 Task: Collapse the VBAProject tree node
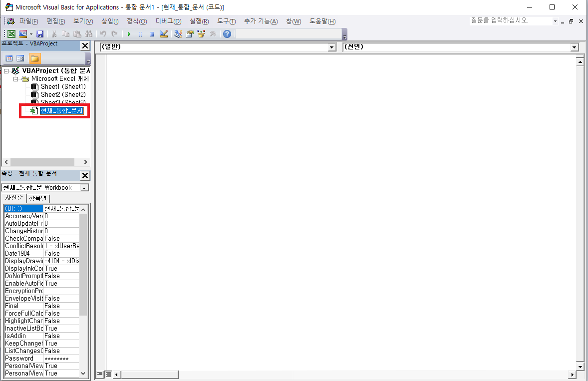[6, 71]
